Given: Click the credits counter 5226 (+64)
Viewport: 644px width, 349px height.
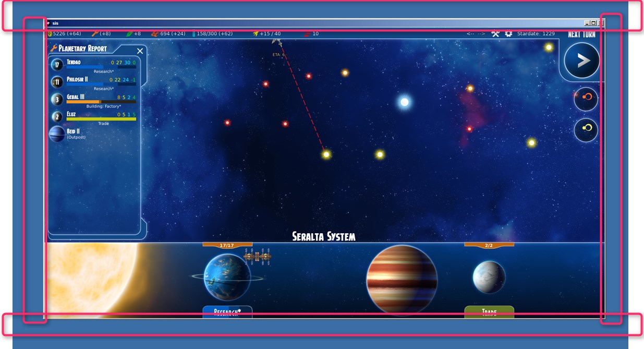Looking at the screenshot, I should click(64, 33).
